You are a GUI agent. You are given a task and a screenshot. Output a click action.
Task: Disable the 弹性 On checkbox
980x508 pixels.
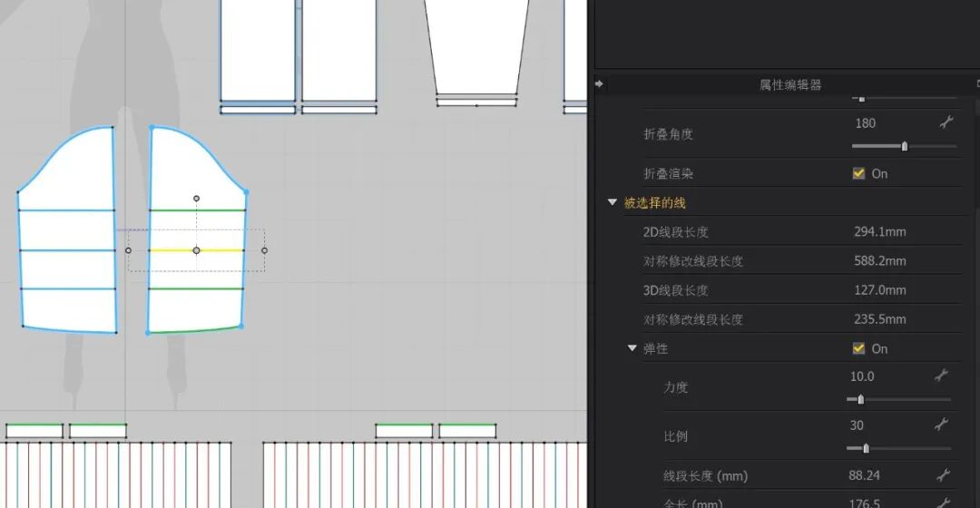(x=858, y=348)
